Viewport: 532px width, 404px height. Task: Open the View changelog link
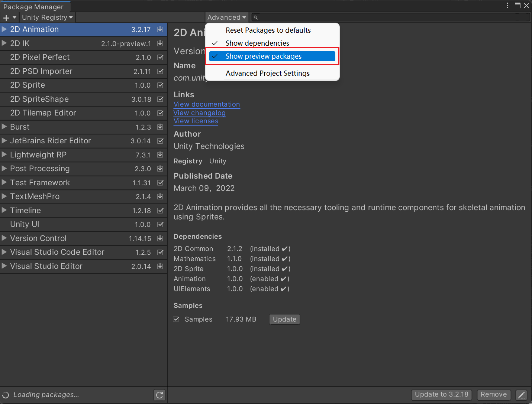[x=200, y=113]
